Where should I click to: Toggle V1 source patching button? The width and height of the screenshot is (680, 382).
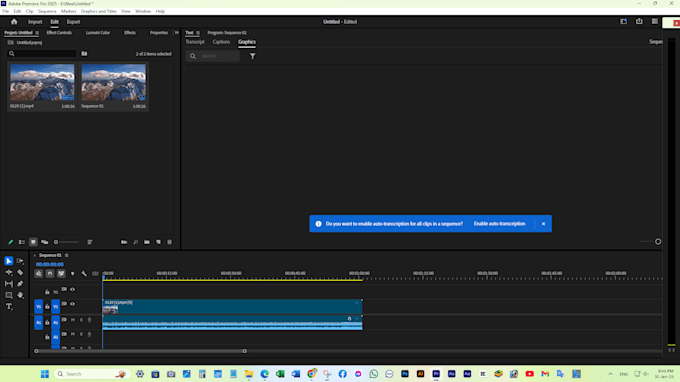[x=39, y=307]
